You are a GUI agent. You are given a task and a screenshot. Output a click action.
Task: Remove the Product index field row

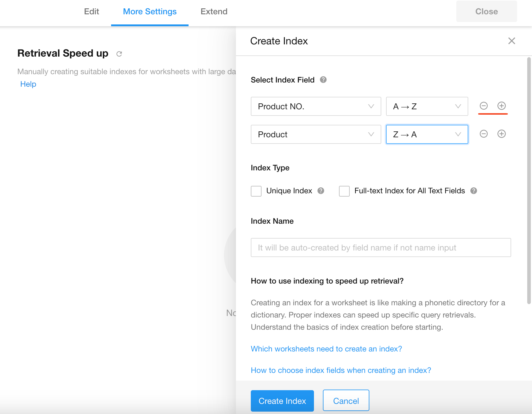(483, 134)
